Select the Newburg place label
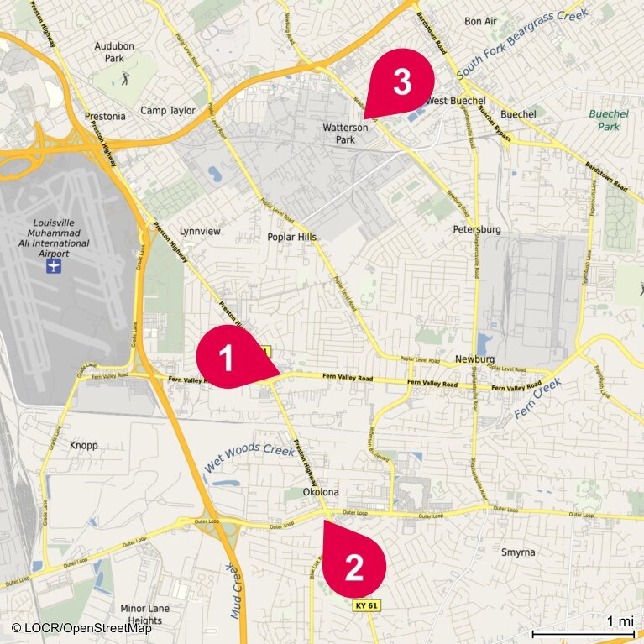 pyautogui.click(x=474, y=359)
